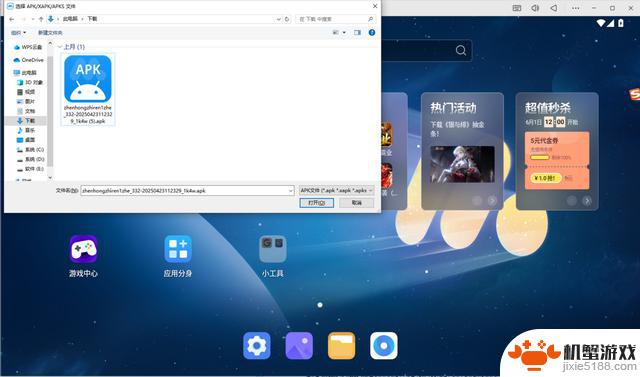Open the Gallery app in the dock
This screenshot has height=377, width=640.
pos(299,346)
